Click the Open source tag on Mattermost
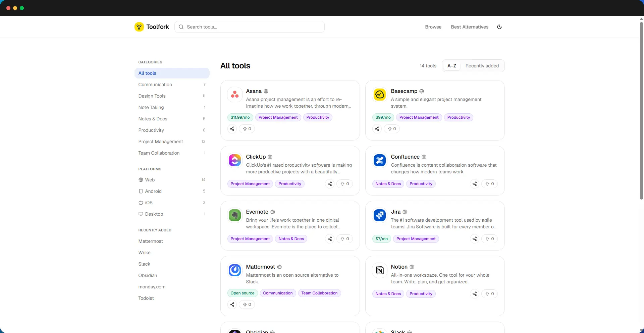 click(243, 293)
